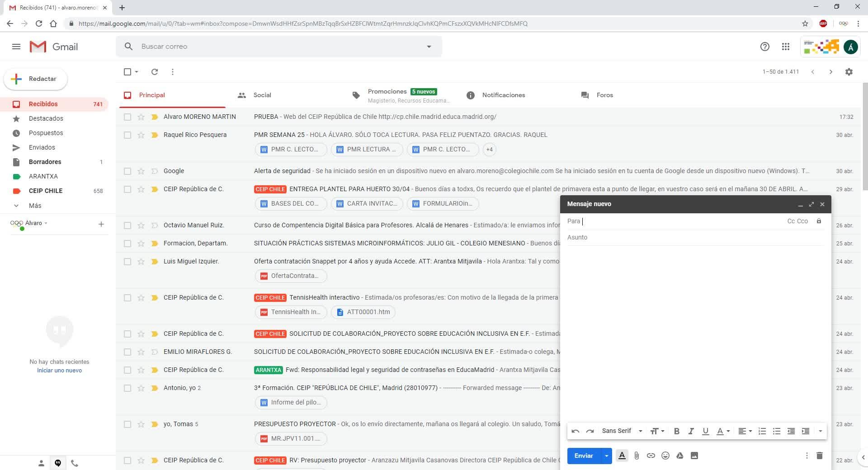Open the Alvaro chat status dropdown

pyautogui.click(x=46, y=223)
